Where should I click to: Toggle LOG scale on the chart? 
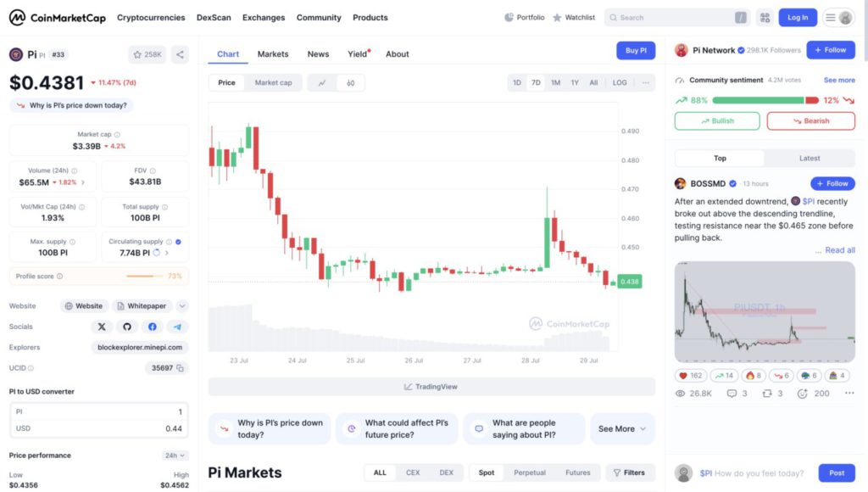[x=620, y=83]
